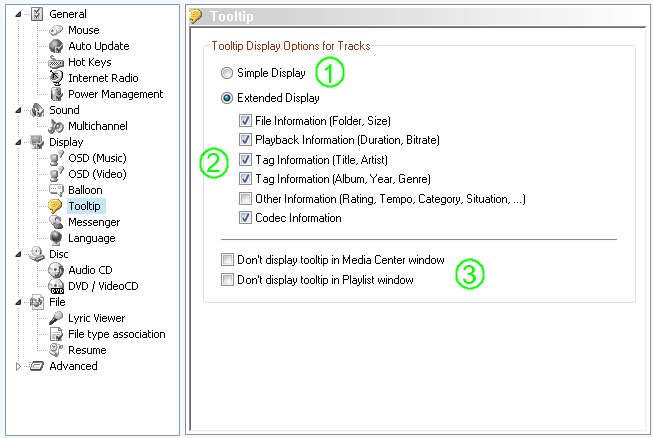Click the Power Management icon
Viewport: 653px width, 438px height.
[56, 94]
